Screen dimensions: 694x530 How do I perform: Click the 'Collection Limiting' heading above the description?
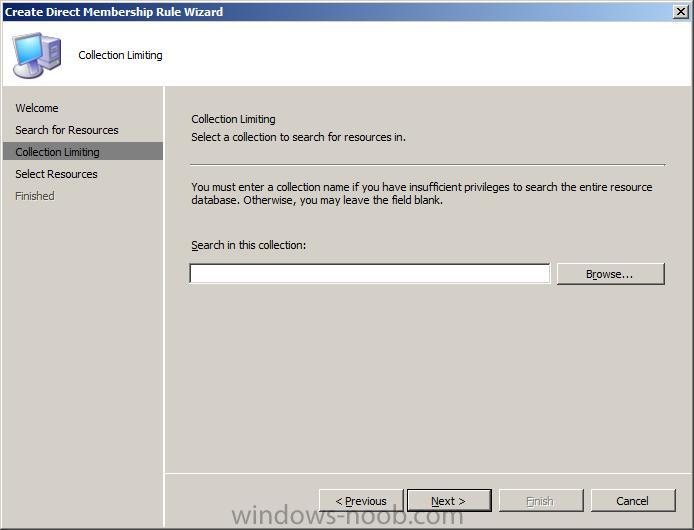(233, 119)
